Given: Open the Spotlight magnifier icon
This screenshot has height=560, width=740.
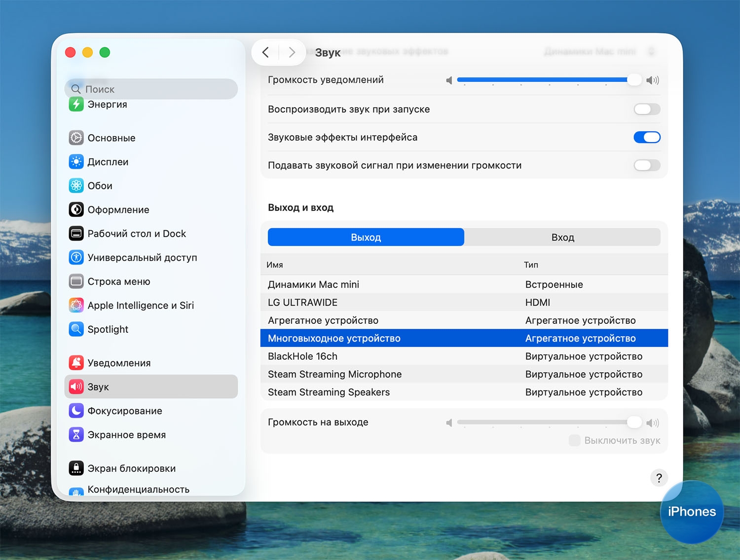Looking at the screenshot, I should coord(76,329).
